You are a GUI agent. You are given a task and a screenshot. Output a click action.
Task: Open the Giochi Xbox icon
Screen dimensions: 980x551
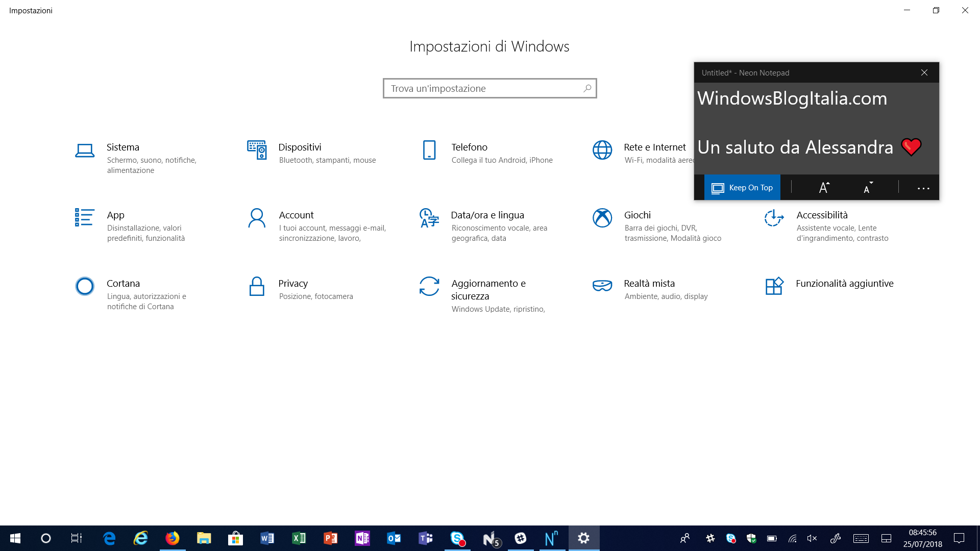(x=602, y=218)
